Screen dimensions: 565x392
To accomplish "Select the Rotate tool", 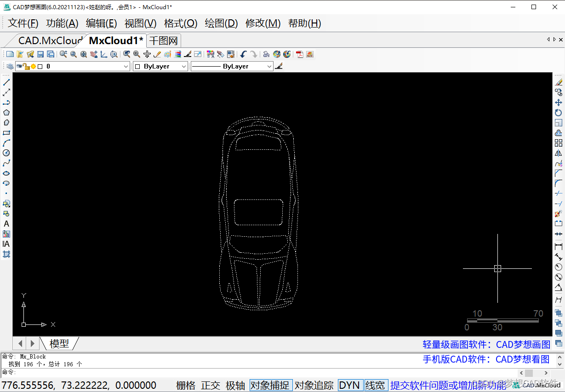I will [559, 113].
